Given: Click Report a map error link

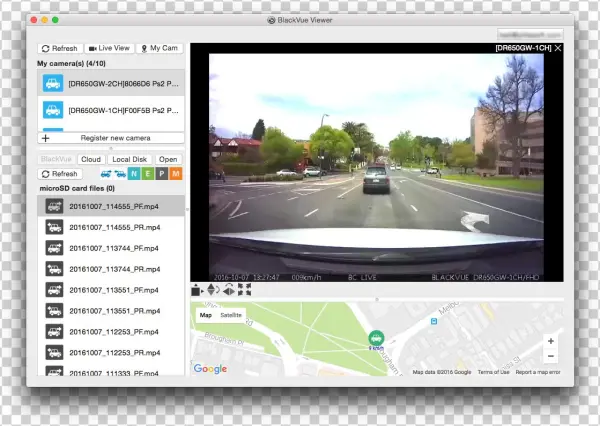Looking at the screenshot, I should click(538, 372).
